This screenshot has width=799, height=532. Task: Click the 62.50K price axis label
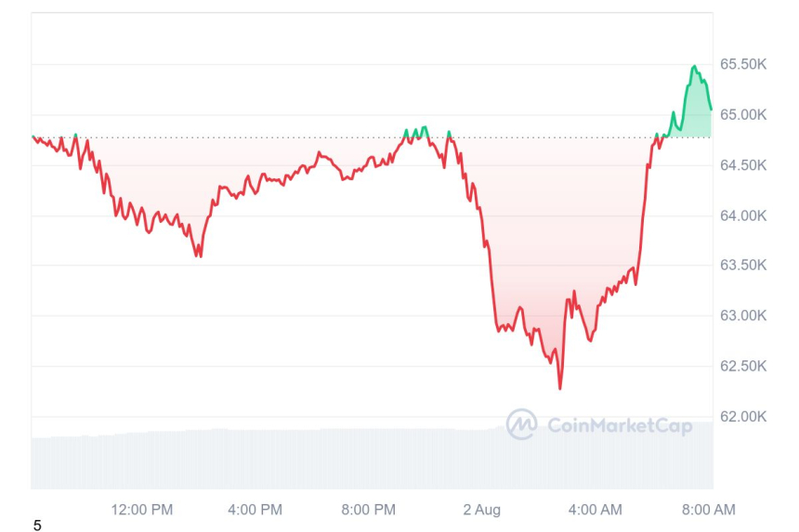(744, 366)
